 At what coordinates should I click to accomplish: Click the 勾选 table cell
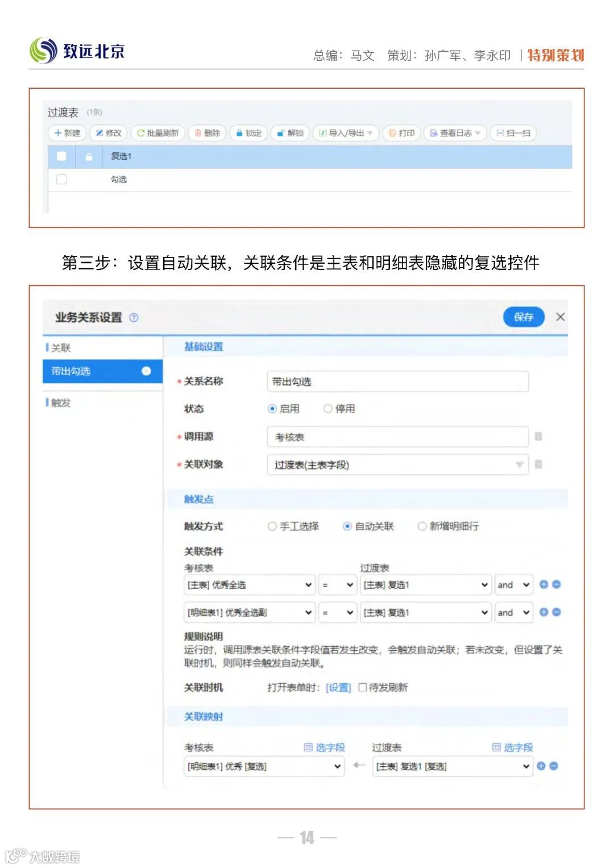coord(119,180)
